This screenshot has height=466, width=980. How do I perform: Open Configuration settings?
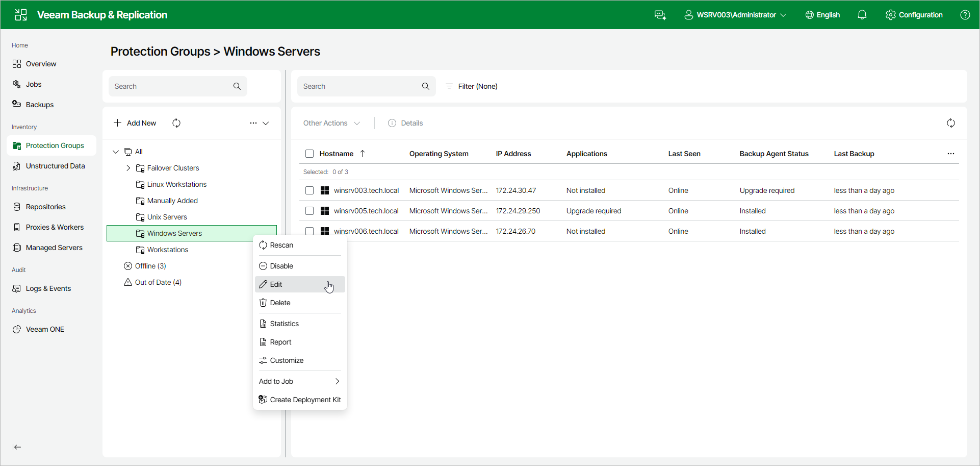pos(914,15)
